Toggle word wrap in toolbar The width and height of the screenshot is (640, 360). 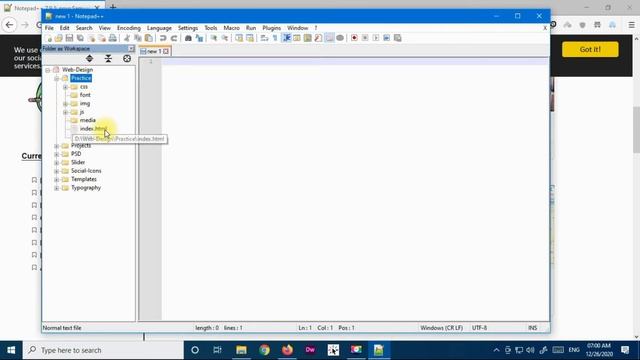point(264,38)
